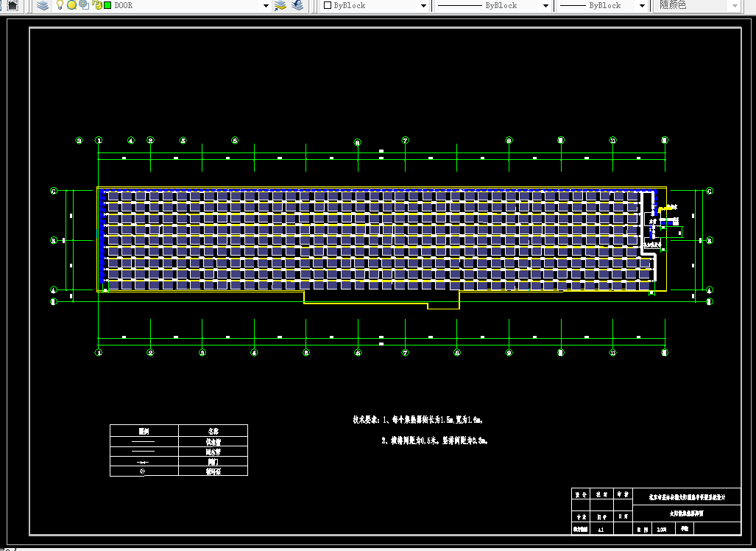Select the 名称 legend header cell
756x551 pixels.
(213, 430)
